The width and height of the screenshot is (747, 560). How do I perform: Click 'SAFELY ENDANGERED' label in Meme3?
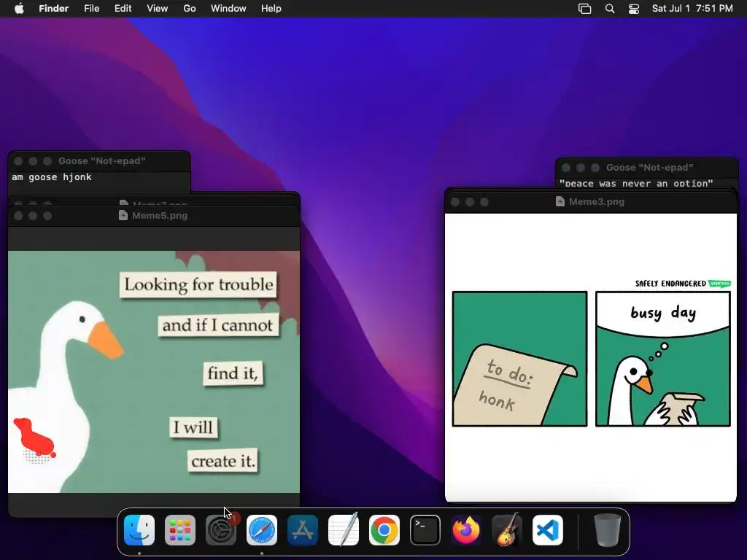[670, 284]
